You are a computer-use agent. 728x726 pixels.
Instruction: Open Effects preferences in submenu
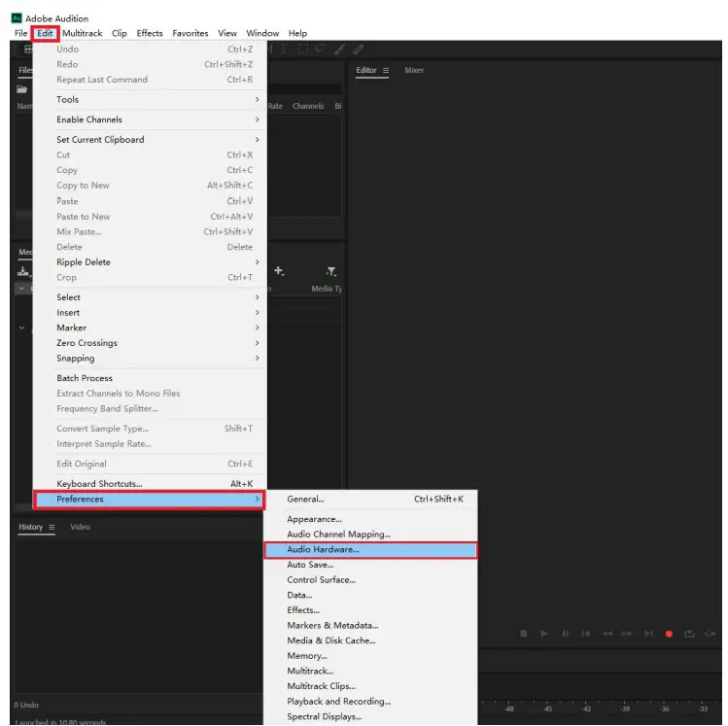(370, 611)
